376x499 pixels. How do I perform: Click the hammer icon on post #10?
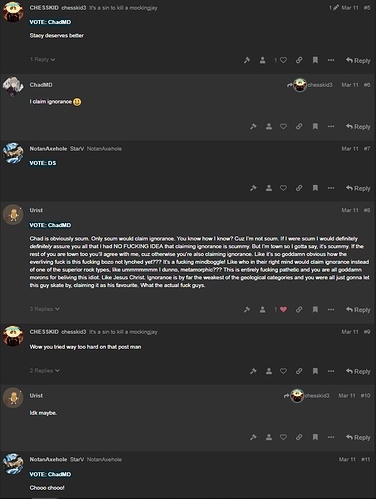click(x=253, y=437)
